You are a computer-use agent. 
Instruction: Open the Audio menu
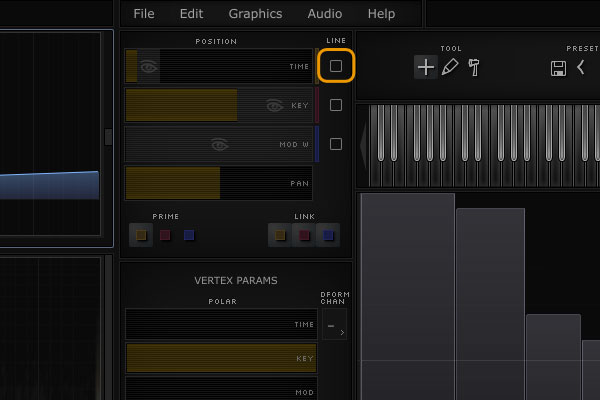tap(324, 14)
